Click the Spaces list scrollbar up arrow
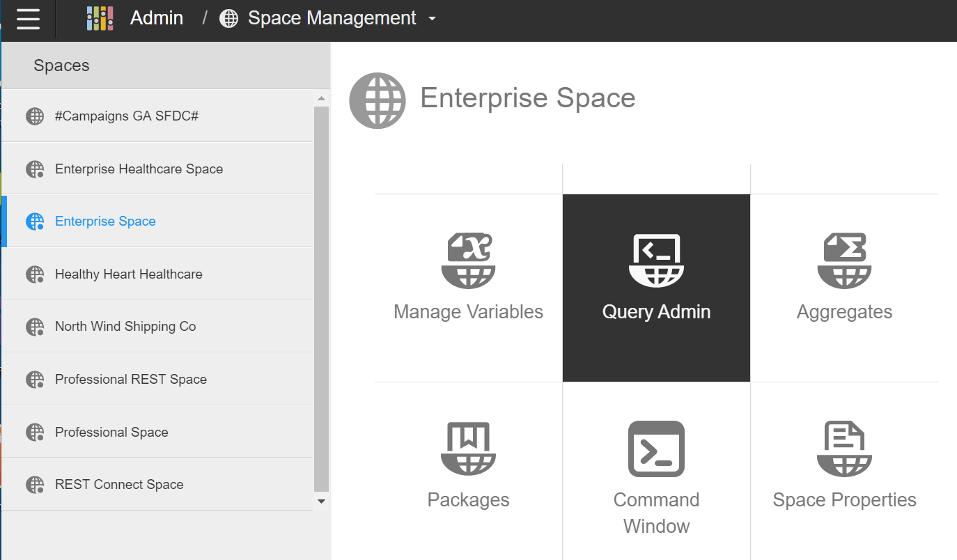957x560 pixels. click(321, 99)
